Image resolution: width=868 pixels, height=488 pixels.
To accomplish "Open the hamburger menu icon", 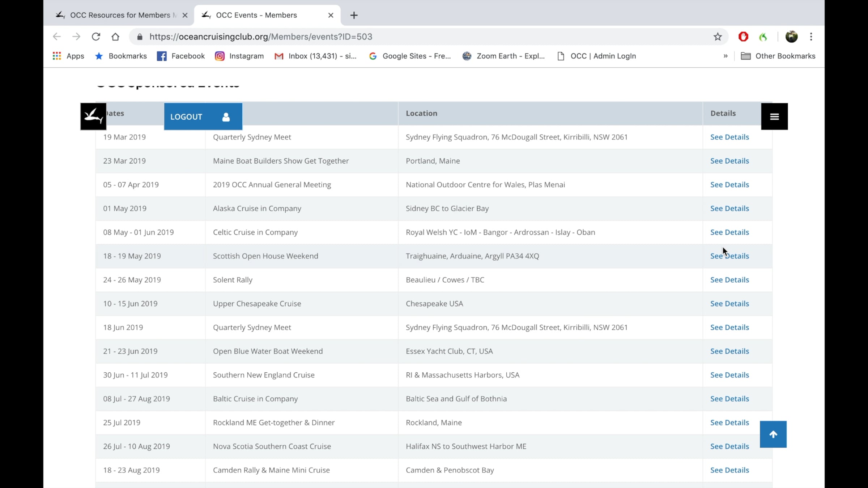I will (x=774, y=116).
